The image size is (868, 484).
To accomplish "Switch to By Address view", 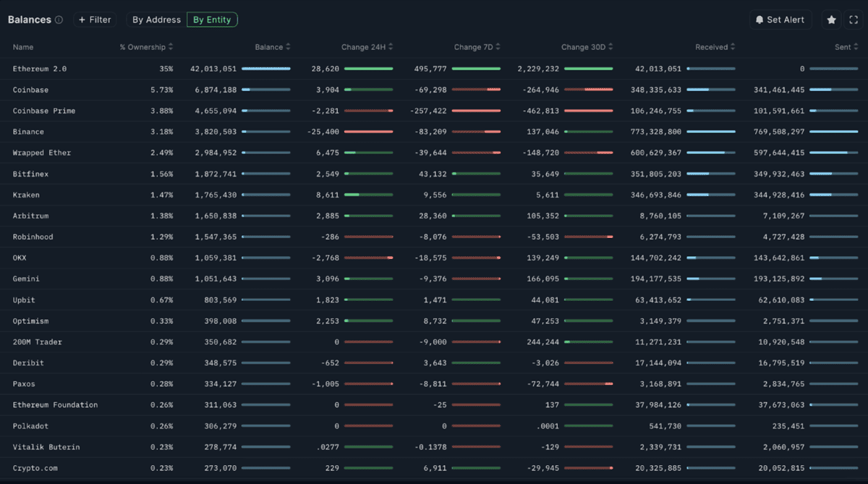I will [x=156, y=20].
